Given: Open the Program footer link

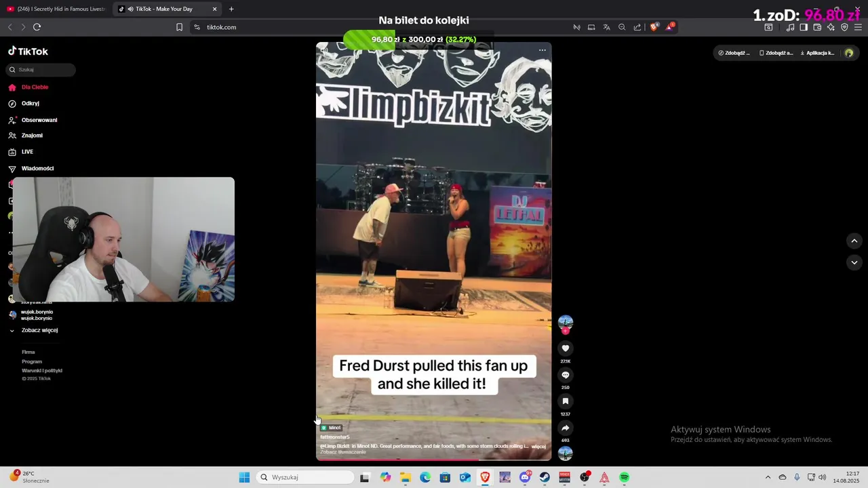Looking at the screenshot, I should [32, 361].
